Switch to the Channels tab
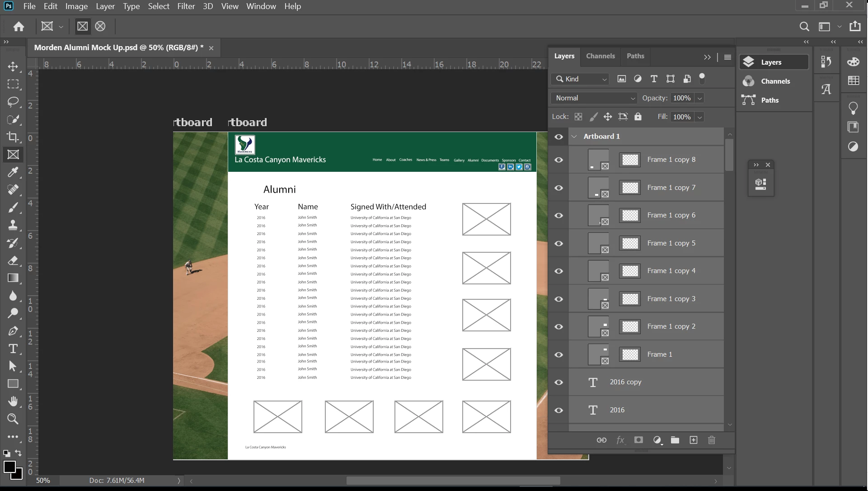Viewport: 868px width, 491px height. pos(600,56)
